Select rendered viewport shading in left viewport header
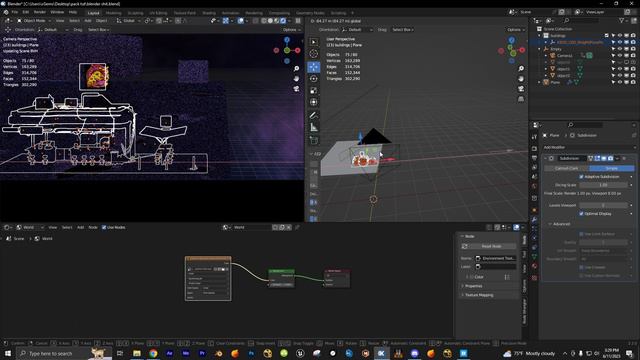Screen dimensions: 640x360 [283, 20]
